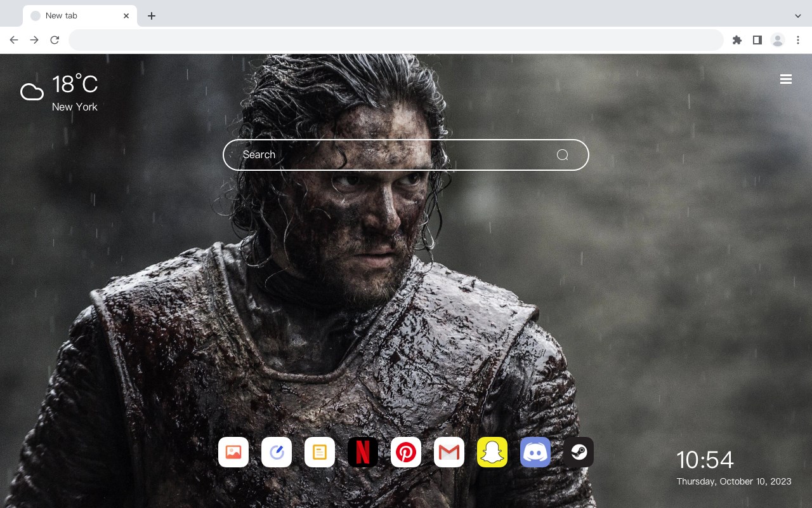Open the Discord shortcut
This screenshot has width=812, height=508.
point(535,452)
